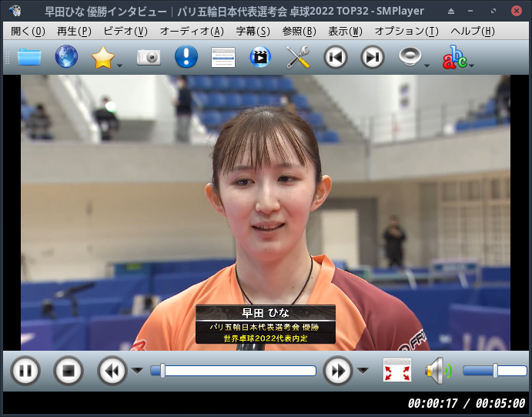Viewport: 532px width, 417px height.
Task: Expand the forward options dropdown
Action: click(x=363, y=371)
